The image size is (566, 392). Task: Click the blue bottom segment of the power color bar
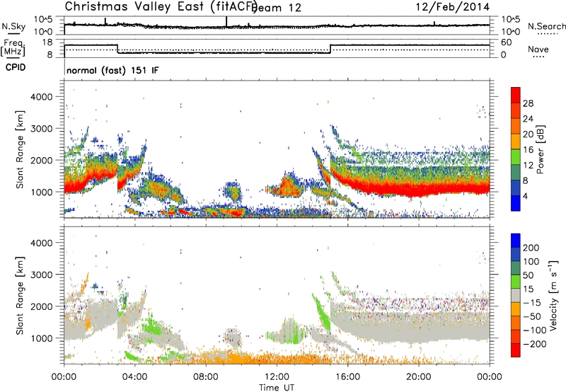516,203
